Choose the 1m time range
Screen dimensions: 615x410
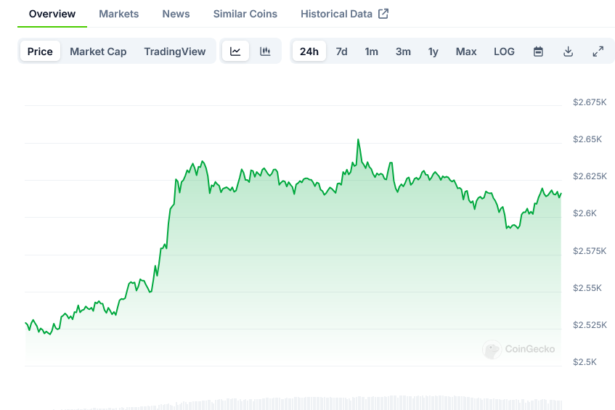pos(371,51)
